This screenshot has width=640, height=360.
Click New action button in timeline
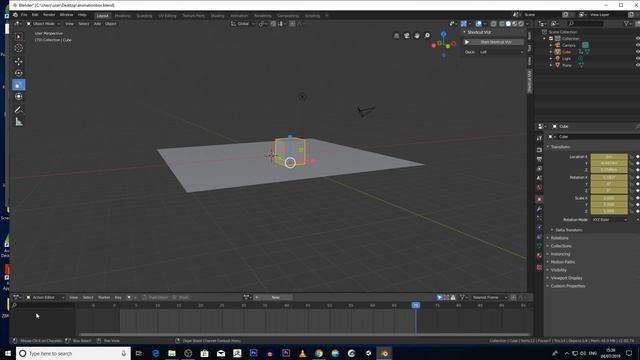tap(276, 298)
